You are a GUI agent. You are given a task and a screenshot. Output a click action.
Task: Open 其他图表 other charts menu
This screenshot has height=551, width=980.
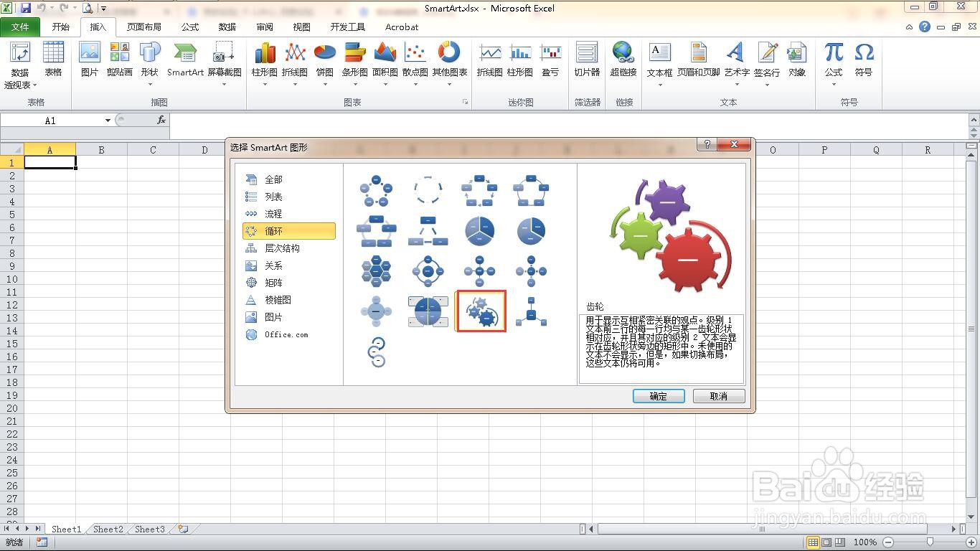point(450,65)
